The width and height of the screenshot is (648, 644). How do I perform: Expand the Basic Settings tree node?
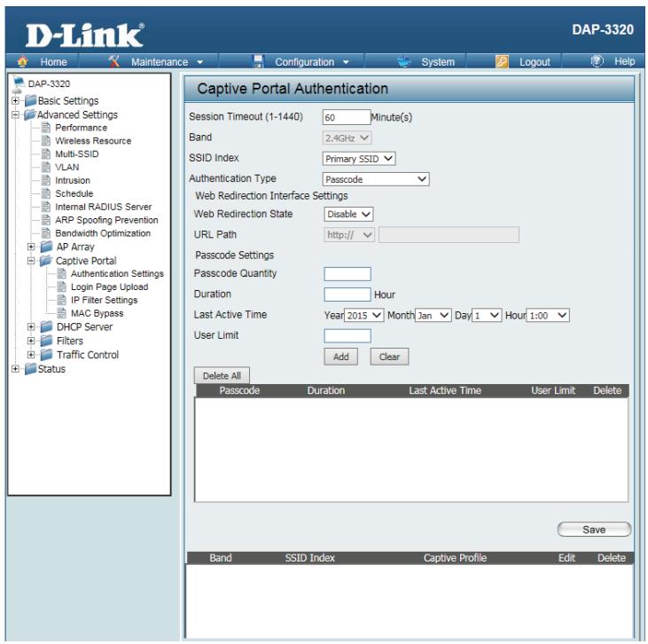[16, 100]
